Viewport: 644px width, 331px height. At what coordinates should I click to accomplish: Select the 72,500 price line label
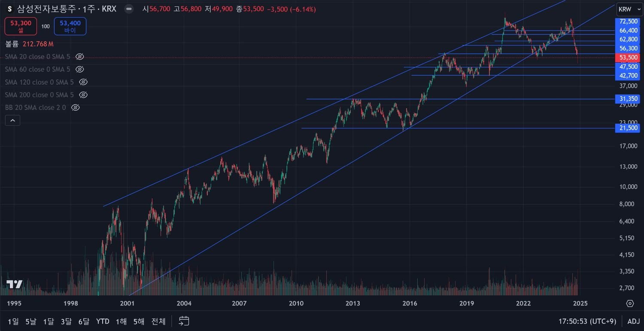[x=629, y=21]
